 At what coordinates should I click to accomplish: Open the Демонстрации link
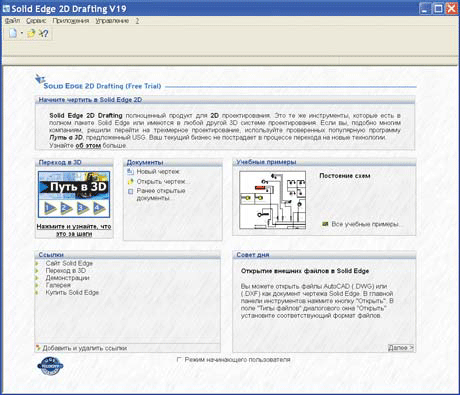point(67,278)
